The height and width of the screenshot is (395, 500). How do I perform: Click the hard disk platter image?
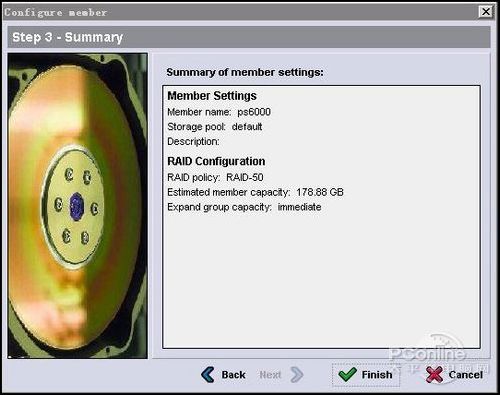77,206
